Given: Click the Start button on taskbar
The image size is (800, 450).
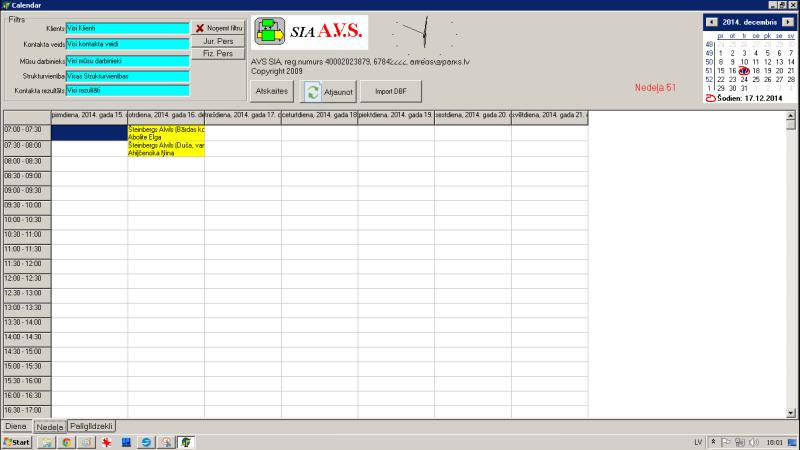Looking at the screenshot, I should click(17, 442).
